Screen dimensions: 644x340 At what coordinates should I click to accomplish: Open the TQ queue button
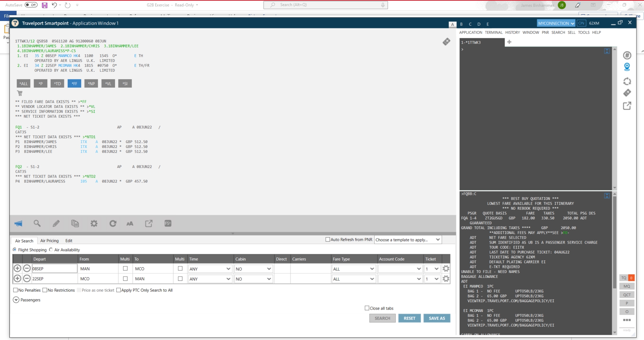(627, 278)
